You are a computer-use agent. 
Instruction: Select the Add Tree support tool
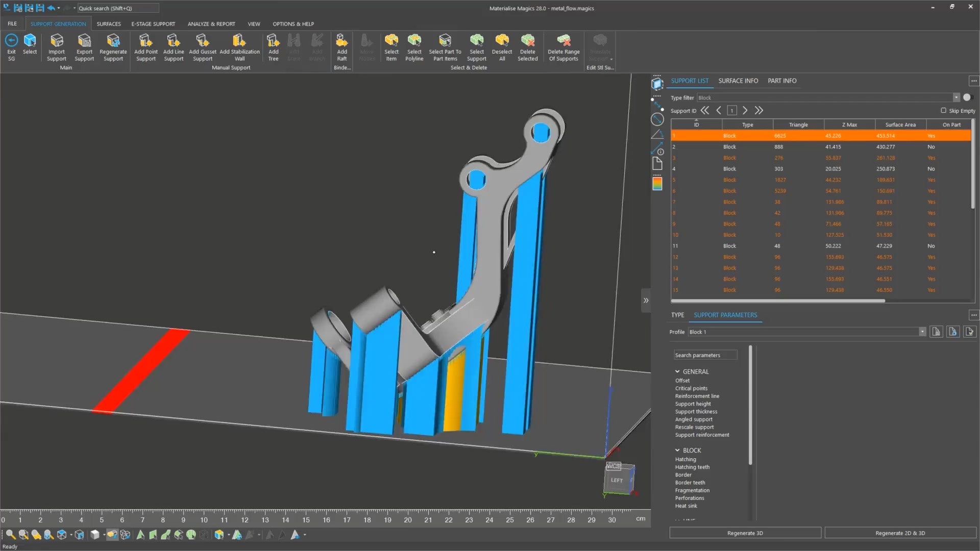pyautogui.click(x=273, y=46)
